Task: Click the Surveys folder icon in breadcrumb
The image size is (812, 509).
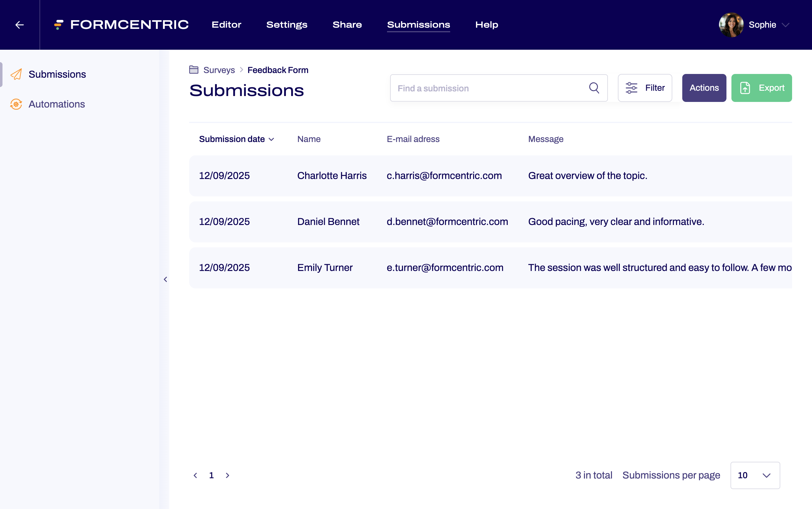Action: pos(194,70)
